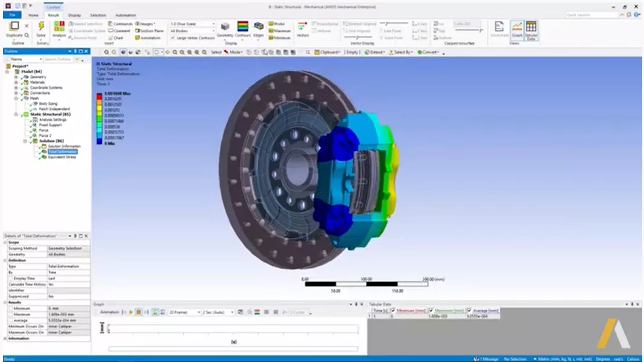Click the Quick Launch search field

click(592, 15)
